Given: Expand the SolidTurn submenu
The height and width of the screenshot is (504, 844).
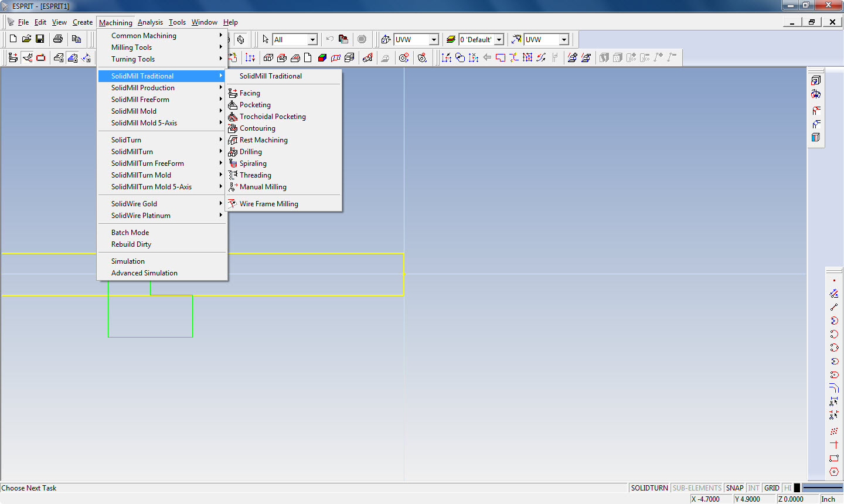Looking at the screenshot, I should (x=162, y=140).
